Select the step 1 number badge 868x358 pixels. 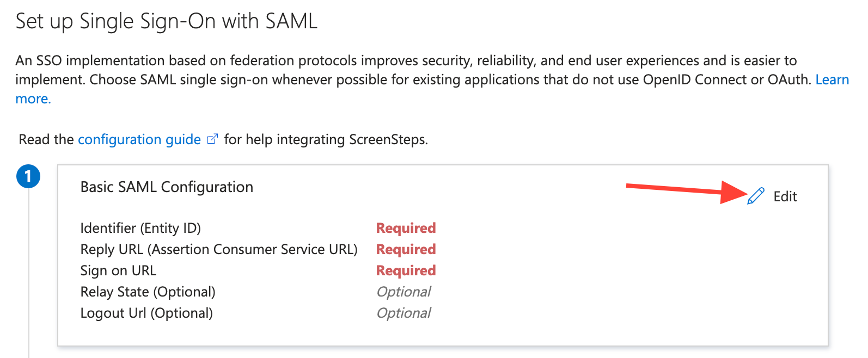click(28, 177)
